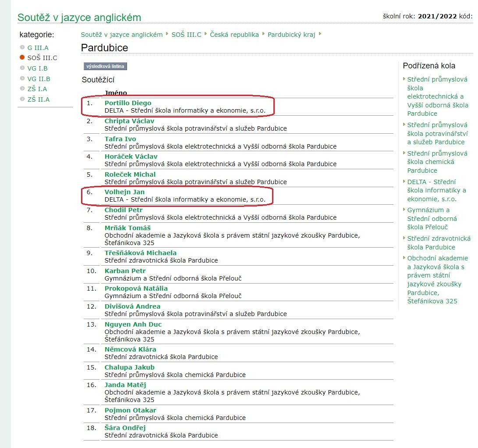
Task: Open Střední průmyslová škola chemická Pardubice round
Action: (437, 162)
